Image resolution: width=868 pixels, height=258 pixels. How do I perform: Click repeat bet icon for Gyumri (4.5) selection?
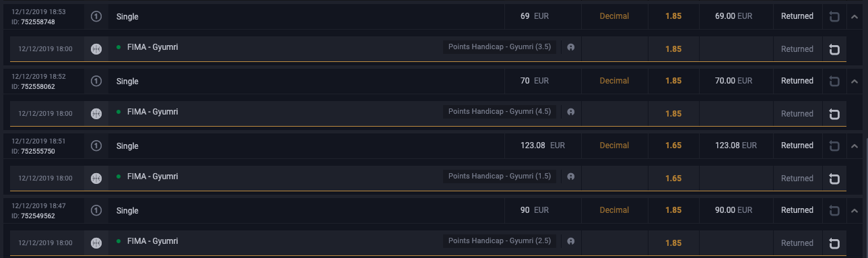click(834, 114)
